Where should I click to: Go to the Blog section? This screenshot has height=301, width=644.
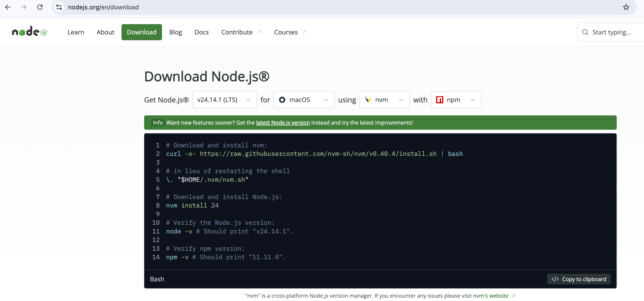pos(175,32)
